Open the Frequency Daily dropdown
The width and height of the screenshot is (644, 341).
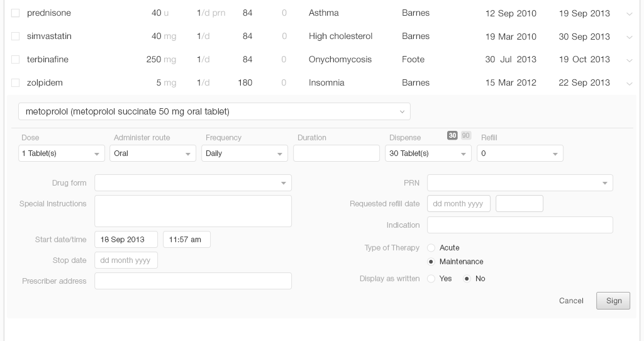tap(244, 154)
